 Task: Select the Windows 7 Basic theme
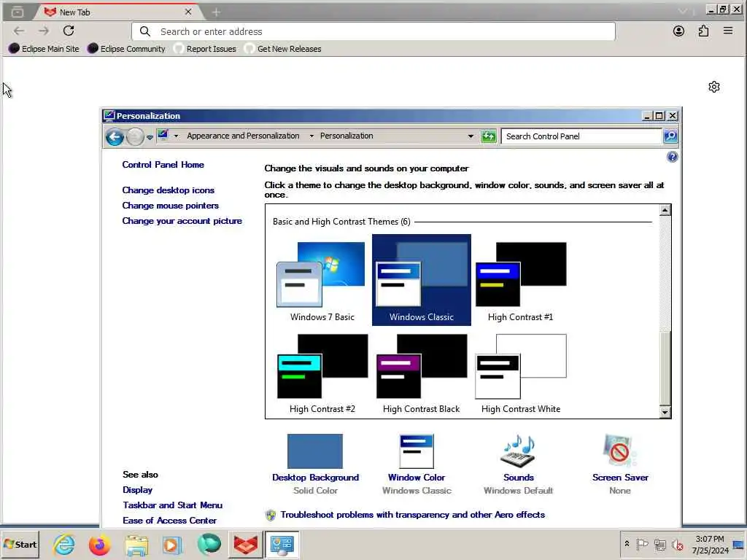(x=322, y=281)
